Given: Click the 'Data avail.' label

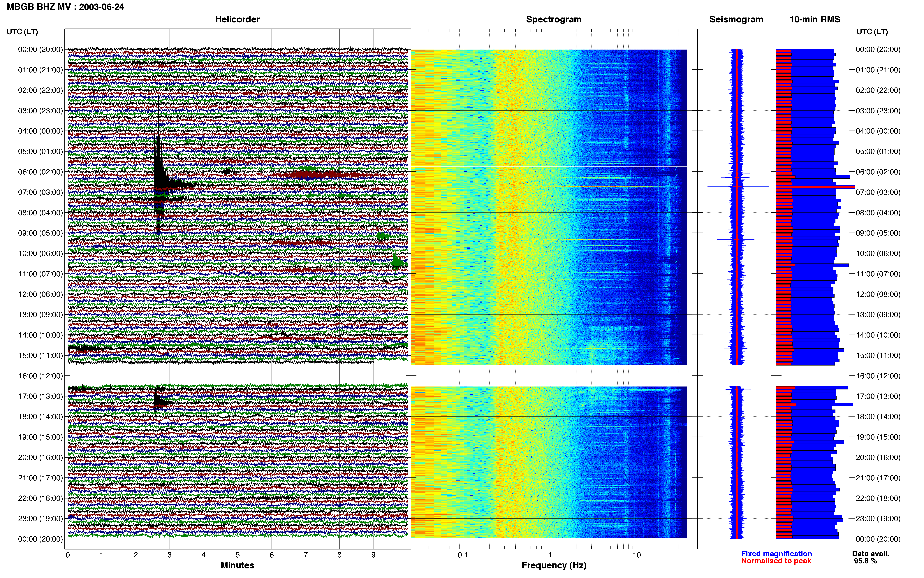Looking at the screenshot, I should 870,554.
